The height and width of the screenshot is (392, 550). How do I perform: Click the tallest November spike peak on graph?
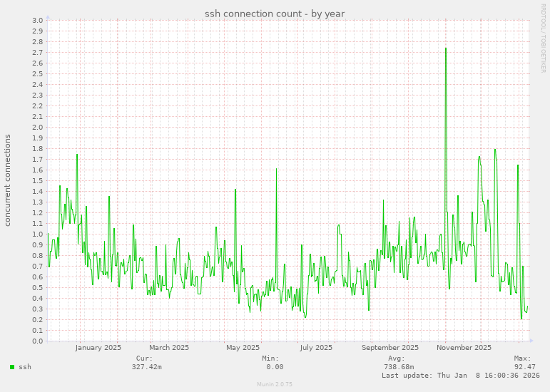(446, 48)
